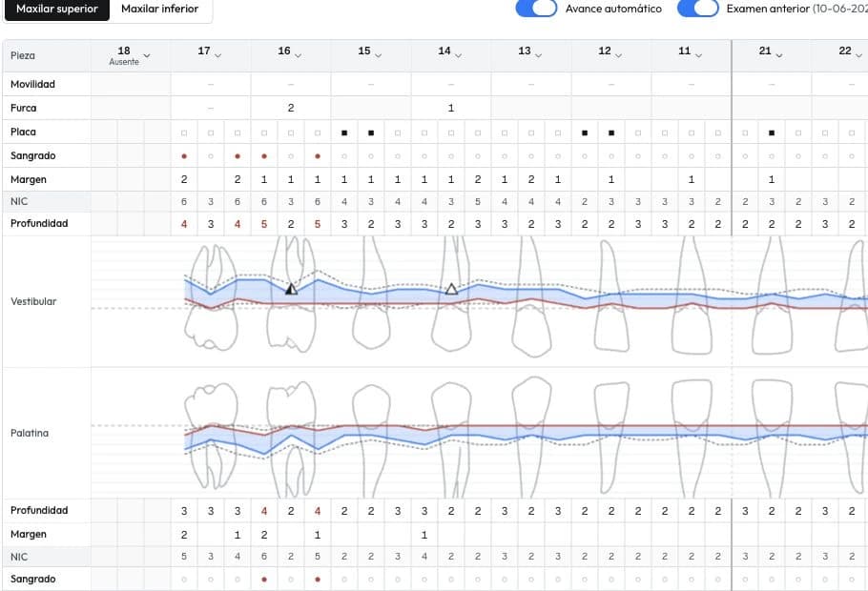Image resolution: width=868 pixels, height=591 pixels.
Task: Select the Furca value 1 for tooth 14
Action: pyautogui.click(x=451, y=108)
